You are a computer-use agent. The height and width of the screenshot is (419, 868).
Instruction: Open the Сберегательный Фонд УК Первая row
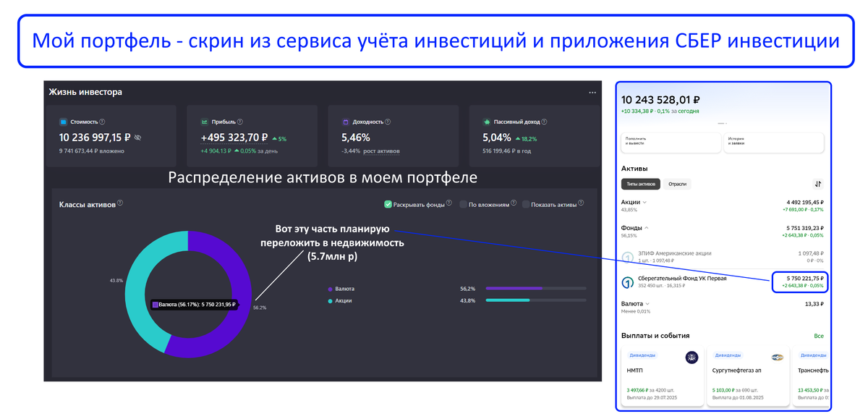tap(723, 282)
